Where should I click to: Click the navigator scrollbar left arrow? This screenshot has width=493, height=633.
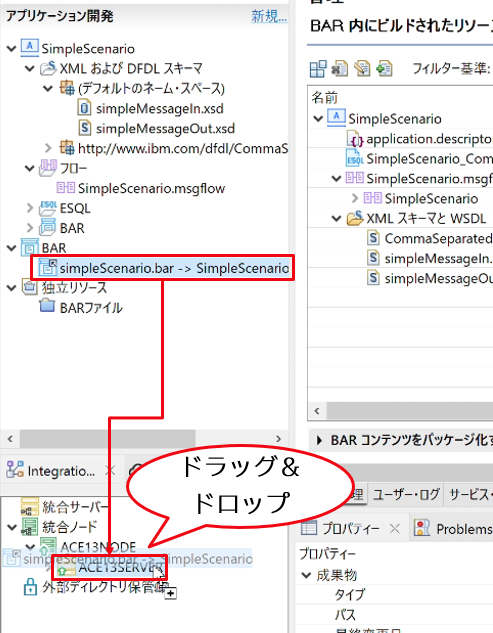coord(10,438)
